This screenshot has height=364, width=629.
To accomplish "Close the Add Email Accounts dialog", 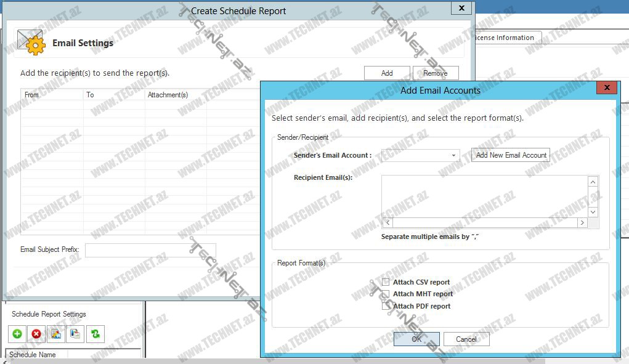I will [x=607, y=88].
